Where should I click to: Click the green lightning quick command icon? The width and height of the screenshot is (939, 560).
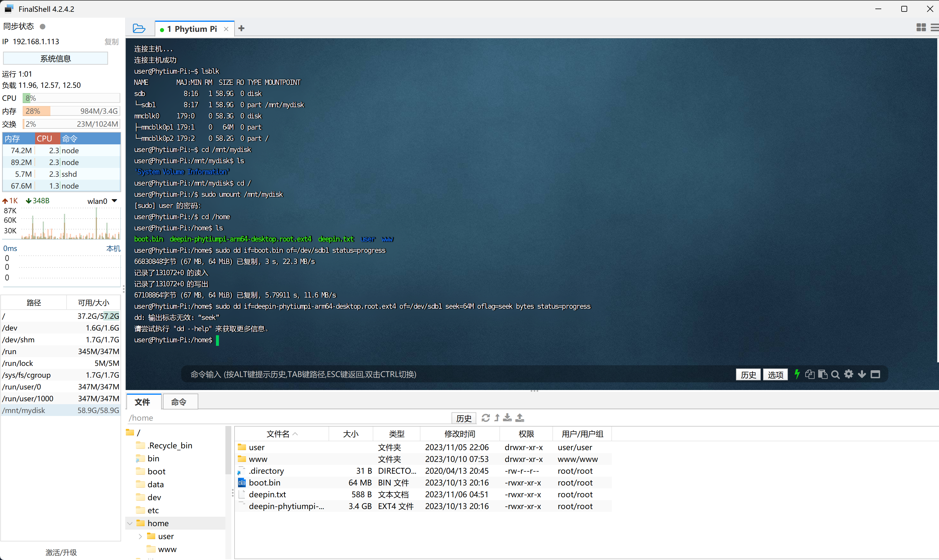797,374
